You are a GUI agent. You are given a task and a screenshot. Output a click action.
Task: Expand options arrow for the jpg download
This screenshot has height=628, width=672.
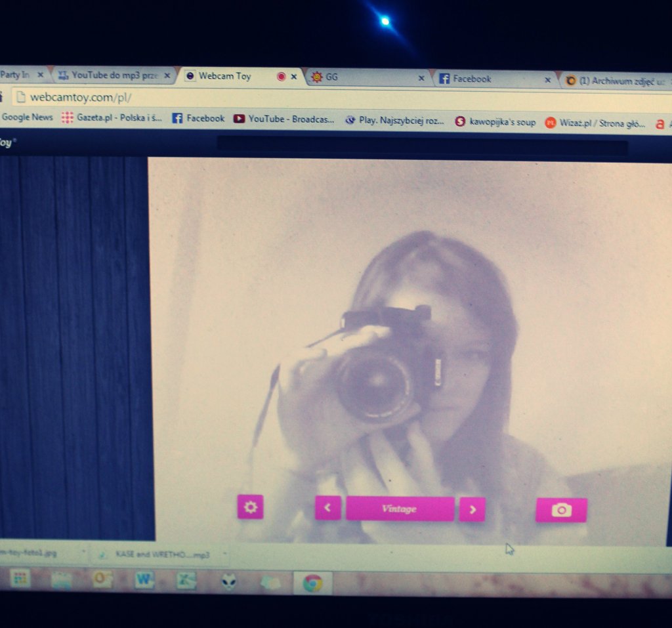pyautogui.click(x=83, y=552)
